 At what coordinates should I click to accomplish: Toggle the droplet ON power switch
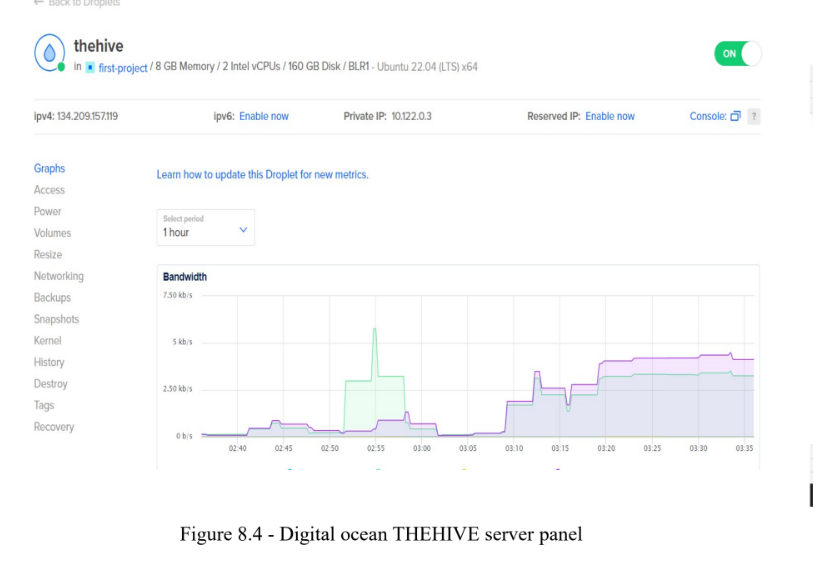737,53
